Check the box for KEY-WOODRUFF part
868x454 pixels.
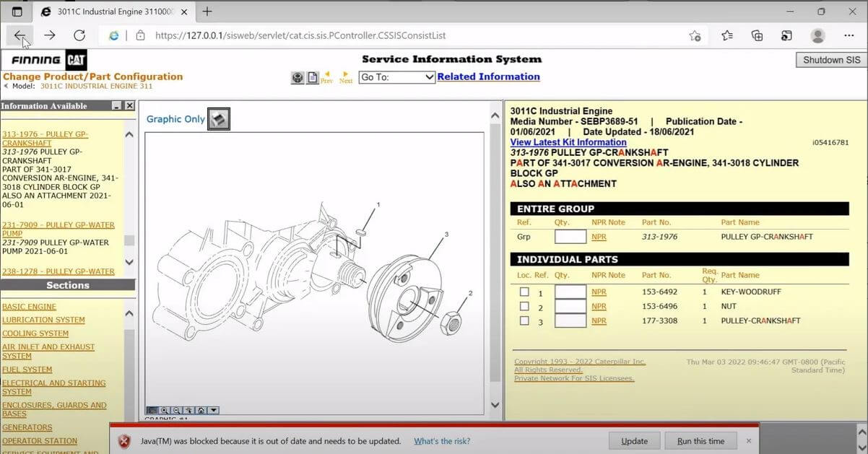524,292
